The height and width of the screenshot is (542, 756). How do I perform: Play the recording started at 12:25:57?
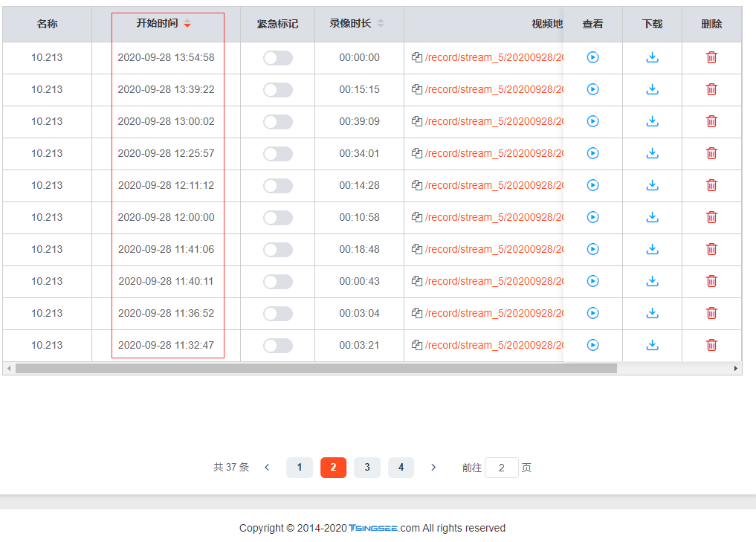592,153
